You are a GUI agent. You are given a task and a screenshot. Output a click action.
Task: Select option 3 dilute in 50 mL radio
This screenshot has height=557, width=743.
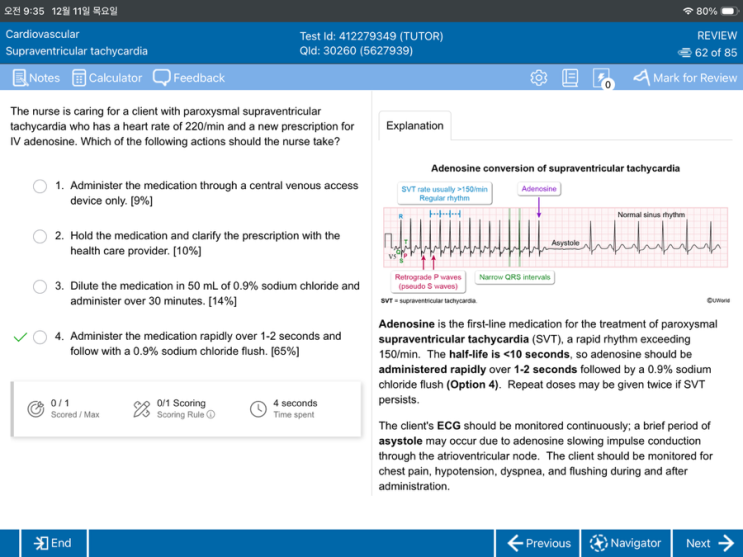[40, 286]
